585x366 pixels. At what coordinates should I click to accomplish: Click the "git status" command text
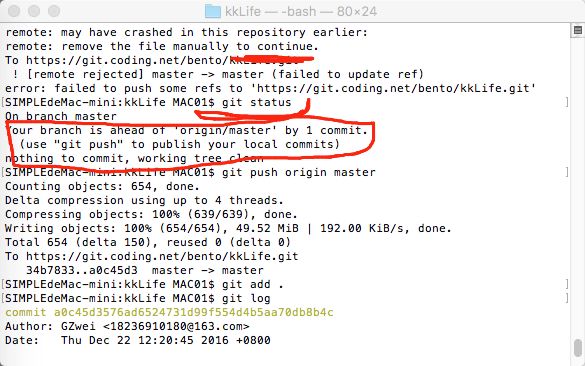tap(256, 102)
